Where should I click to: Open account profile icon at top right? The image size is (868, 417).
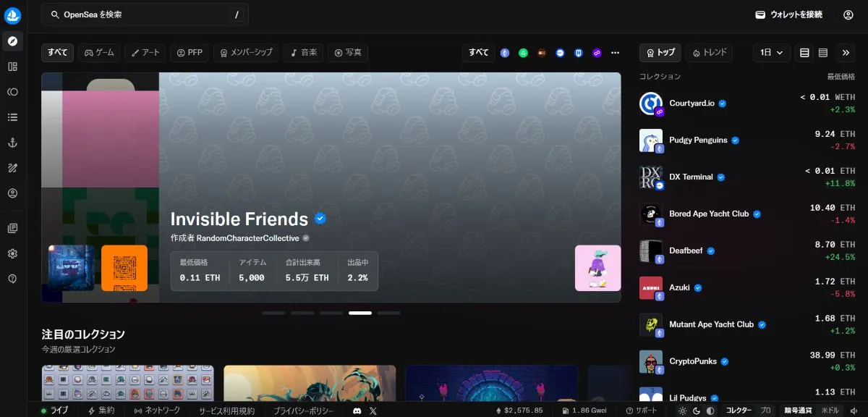848,14
